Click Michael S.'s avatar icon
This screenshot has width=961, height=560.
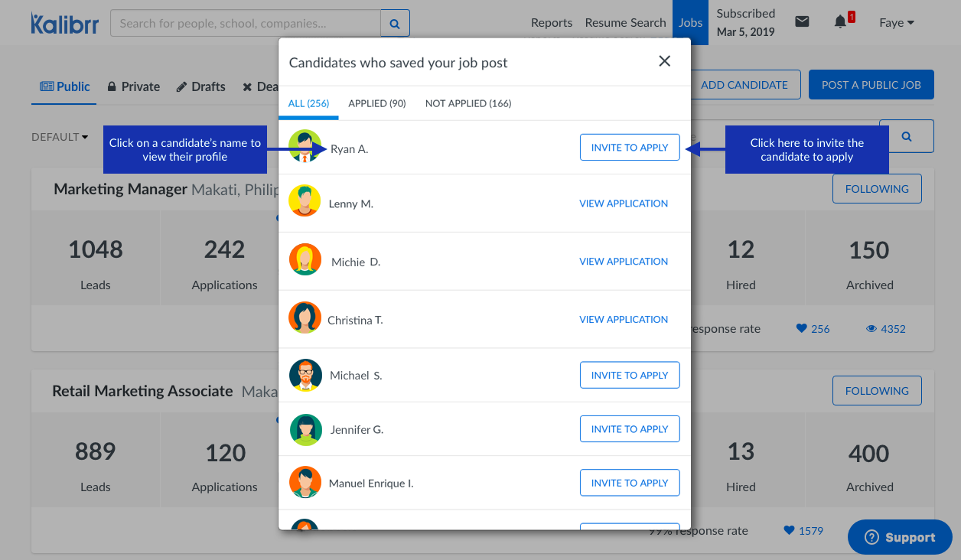pyautogui.click(x=305, y=376)
